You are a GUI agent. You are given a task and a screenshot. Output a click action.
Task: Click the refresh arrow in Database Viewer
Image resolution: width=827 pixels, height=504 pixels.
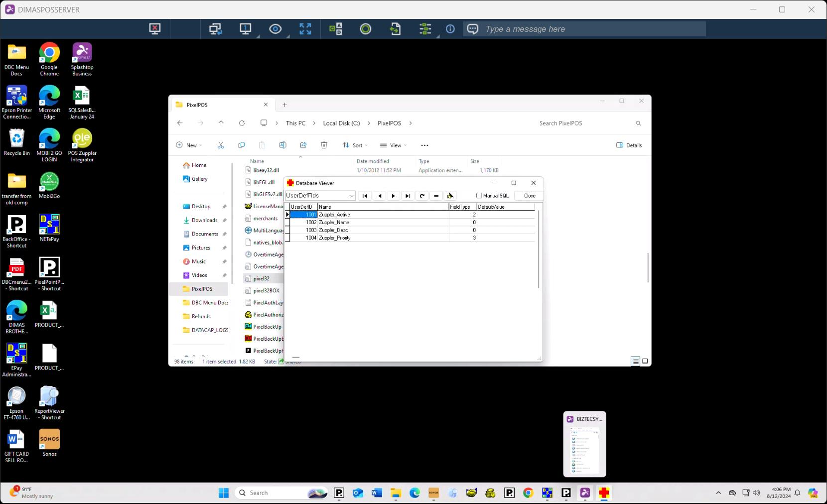click(x=422, y=196)
